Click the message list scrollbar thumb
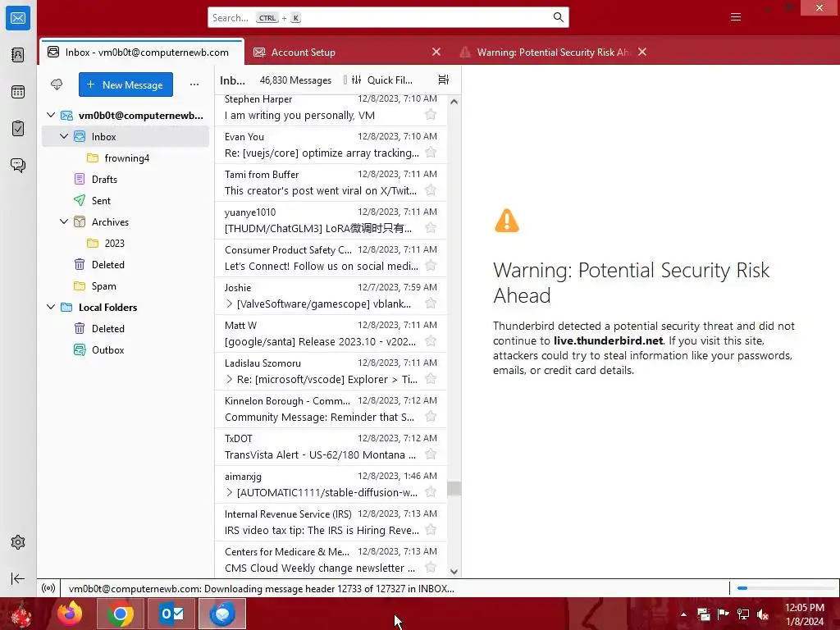This screenshot has width=840, height=630. [454, 489]
